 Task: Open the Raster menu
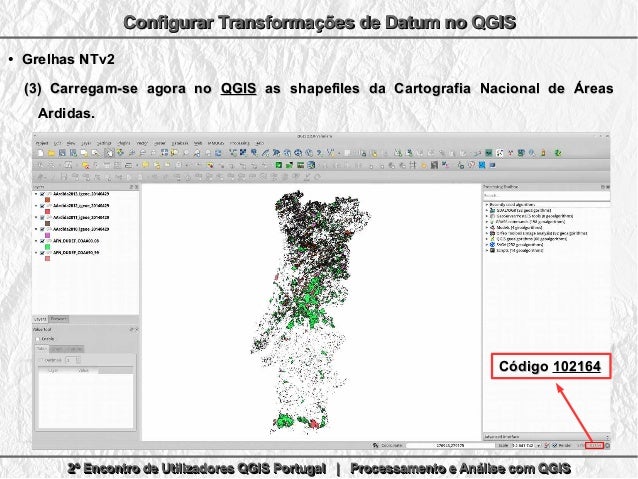160,143
